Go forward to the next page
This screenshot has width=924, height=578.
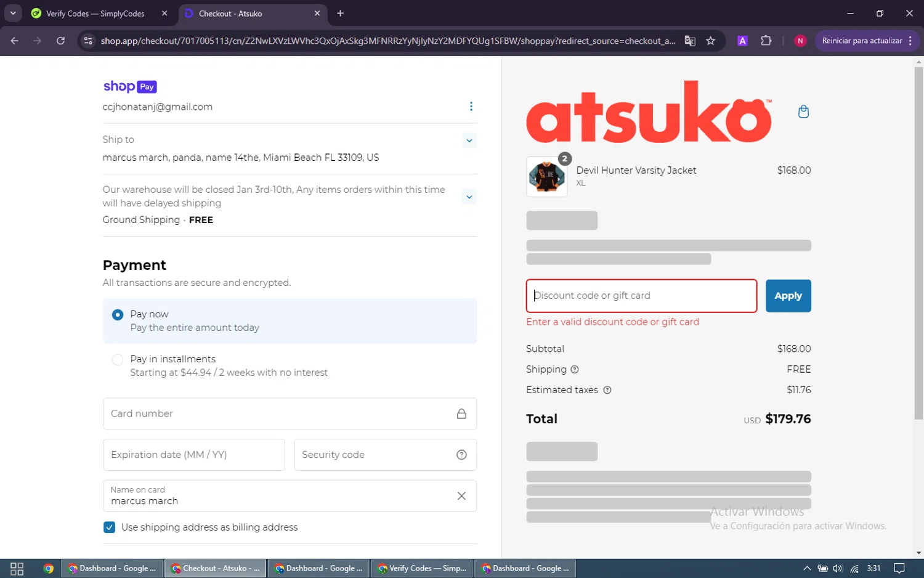pos(38,41)
